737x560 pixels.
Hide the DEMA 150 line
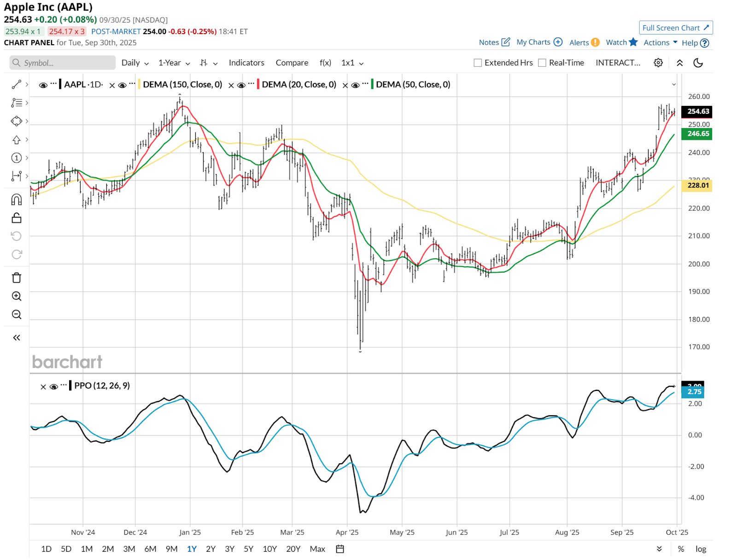123,85
